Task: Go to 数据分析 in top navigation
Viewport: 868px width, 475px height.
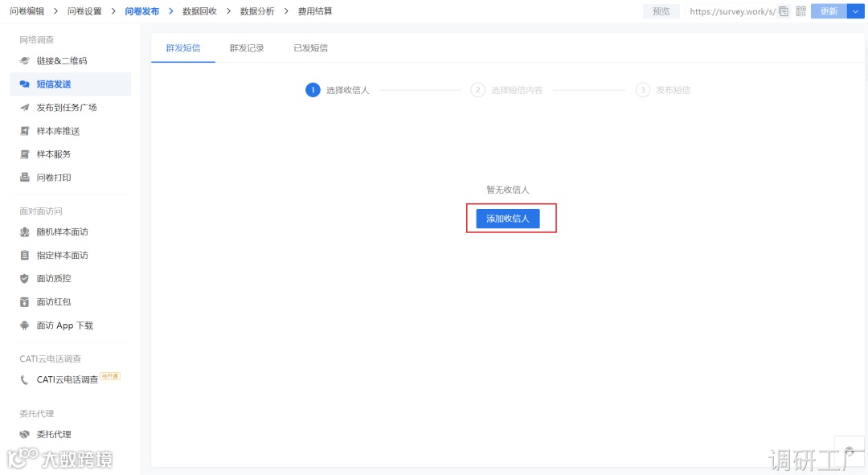Action: coord(257,11)
